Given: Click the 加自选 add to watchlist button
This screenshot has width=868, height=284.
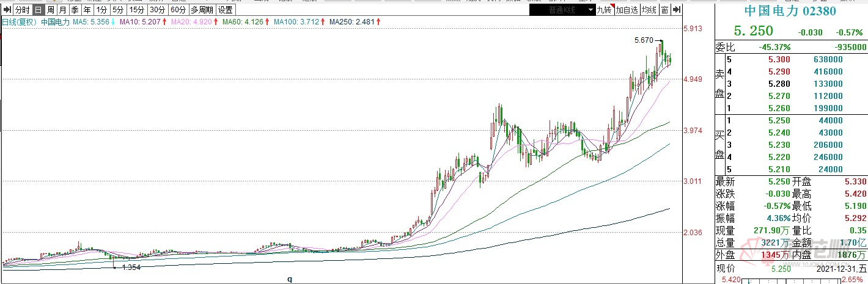Looking at the screenshot, I should 627,10.
